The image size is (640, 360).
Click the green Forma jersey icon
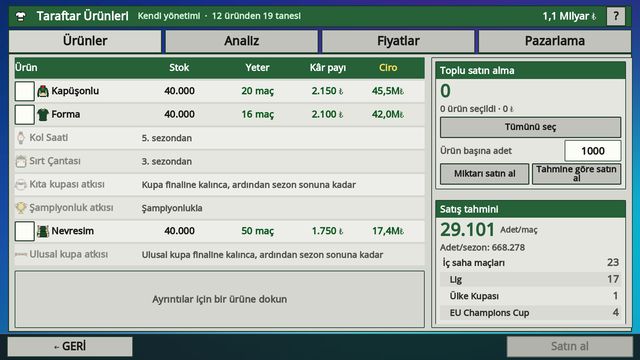click(x=43, y=114)
